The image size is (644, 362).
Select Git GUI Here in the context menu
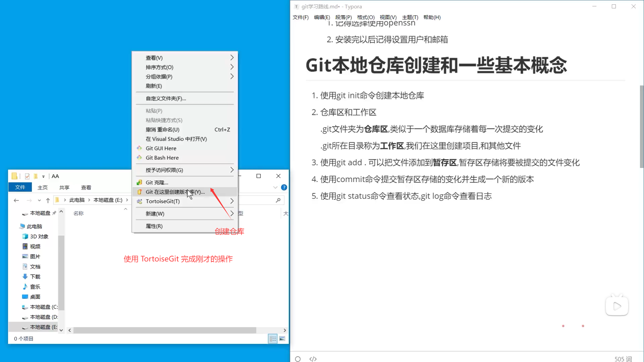(161, 148)
